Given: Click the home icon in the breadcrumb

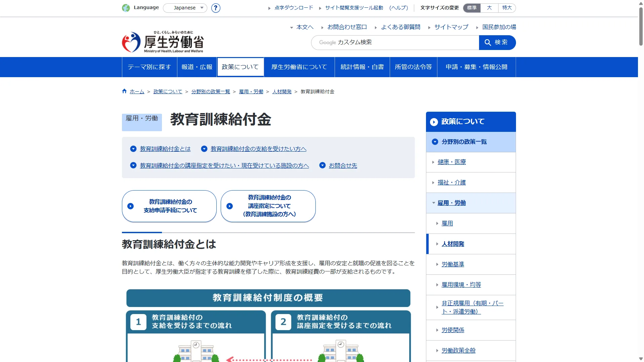Looking at the screenshot, I should coord(124,91).
